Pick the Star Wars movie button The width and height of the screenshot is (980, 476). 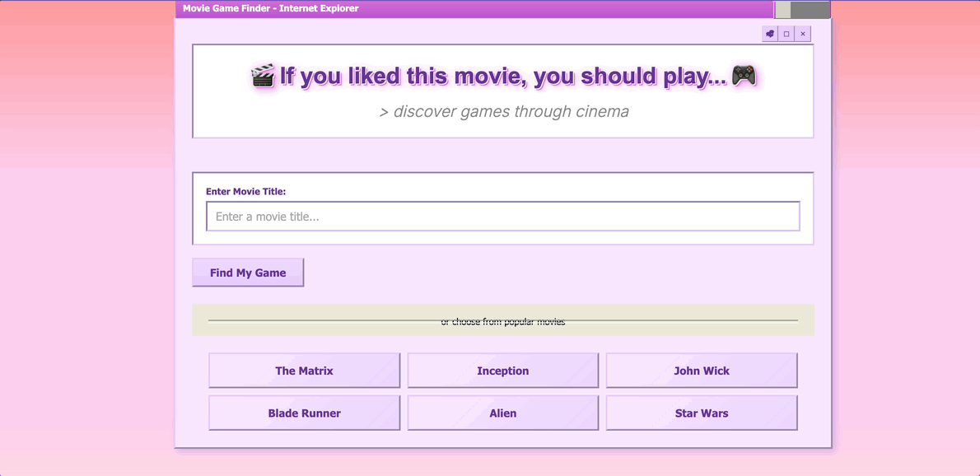click(701, 413)
